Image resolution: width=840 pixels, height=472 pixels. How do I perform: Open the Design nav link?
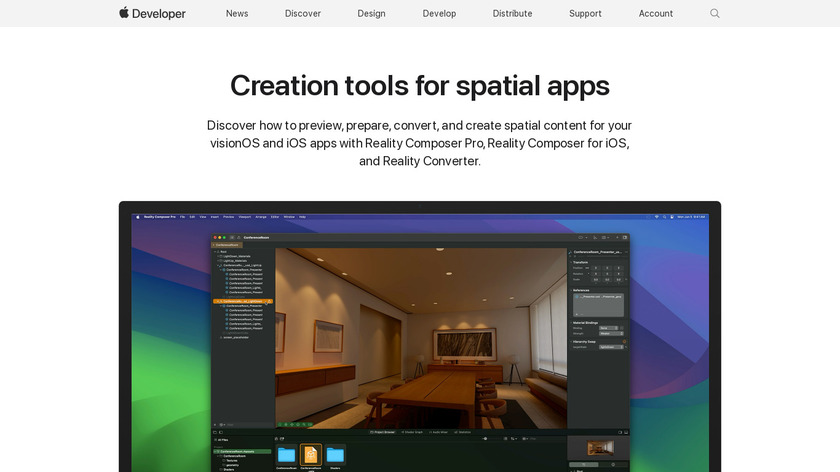pos(371,13)
